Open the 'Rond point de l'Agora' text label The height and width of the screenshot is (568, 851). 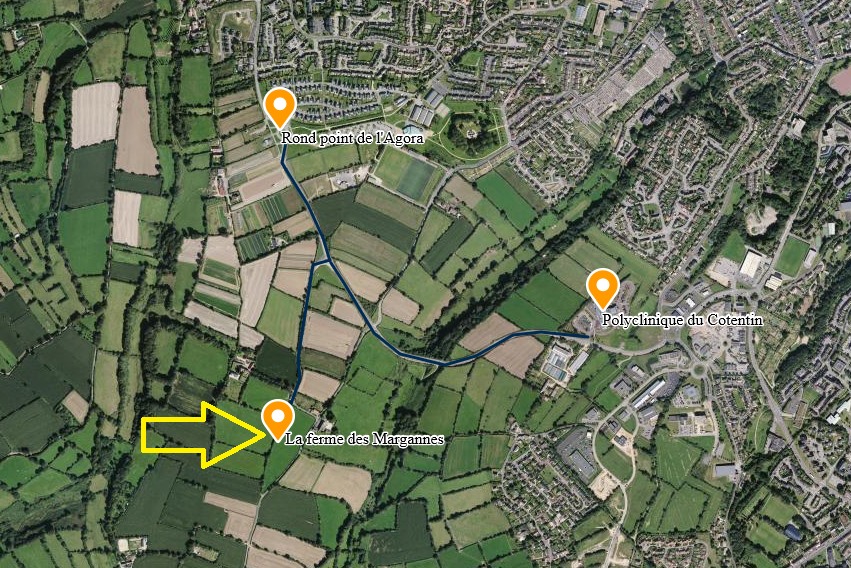click(352, 138)
